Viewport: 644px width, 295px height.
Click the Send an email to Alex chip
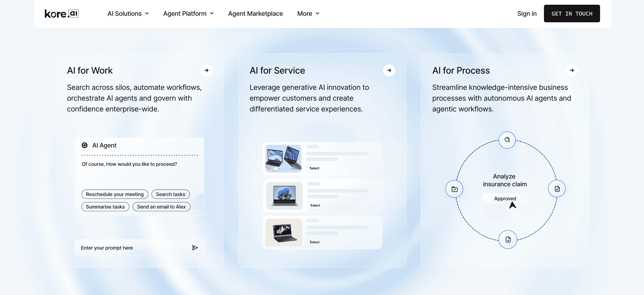pyautogui.click(x=161, y=206)
